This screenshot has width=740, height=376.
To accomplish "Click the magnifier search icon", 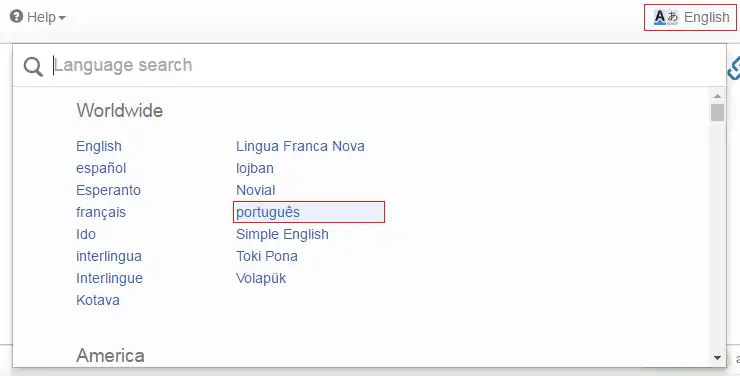I will pos(33,67).
